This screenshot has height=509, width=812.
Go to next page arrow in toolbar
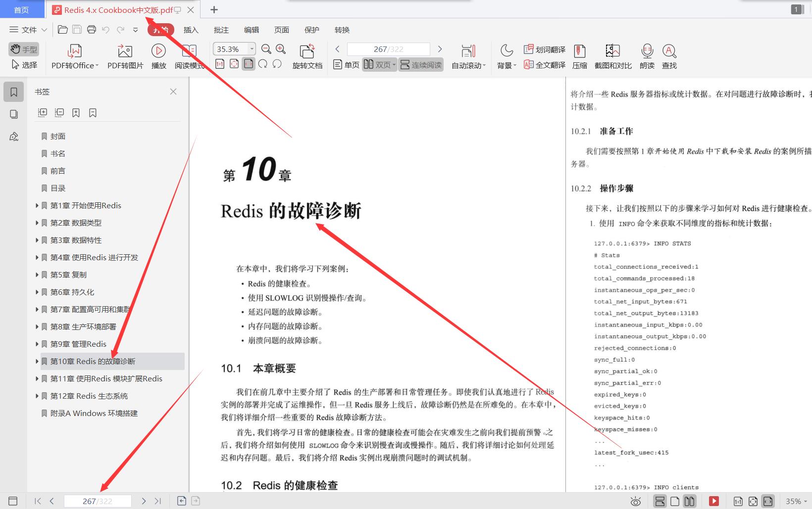(440, 49)
